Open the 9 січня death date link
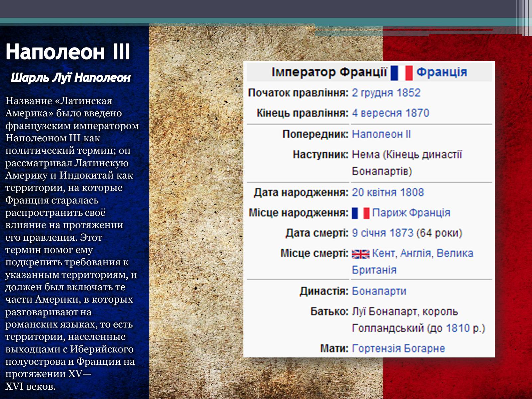 369,233
